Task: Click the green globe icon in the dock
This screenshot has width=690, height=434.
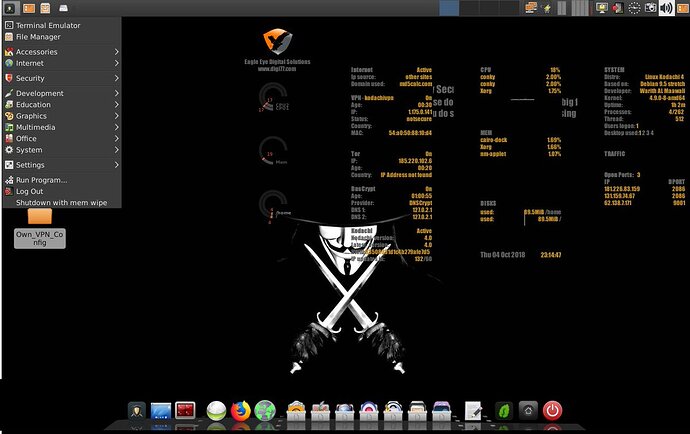Action: click(265, 411)
